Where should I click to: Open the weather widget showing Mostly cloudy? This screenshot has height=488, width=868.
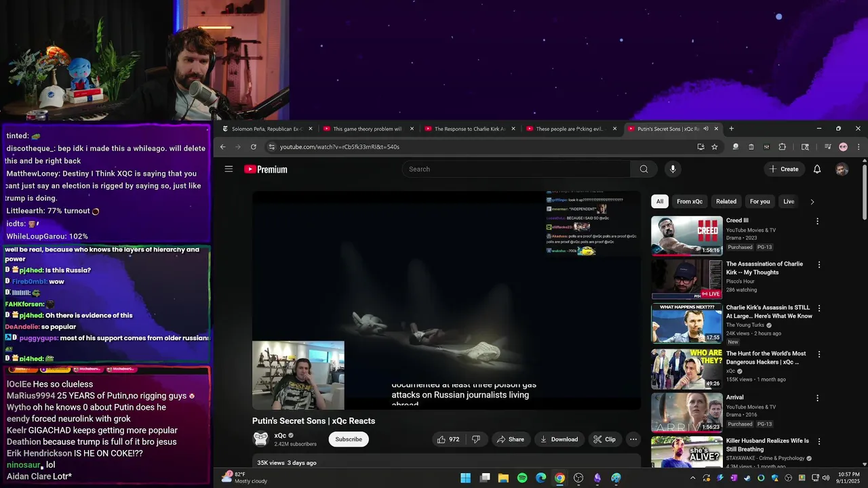point(244,477)
